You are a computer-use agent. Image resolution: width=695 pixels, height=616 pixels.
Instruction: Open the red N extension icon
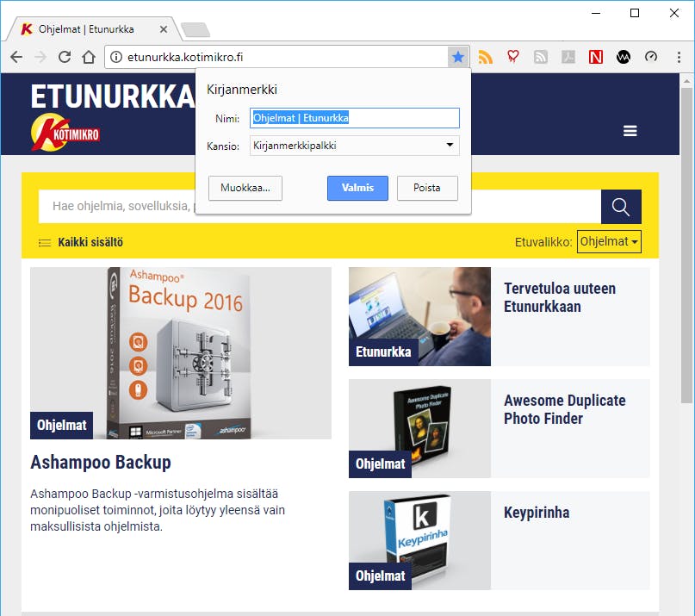(x=596, y=57)
